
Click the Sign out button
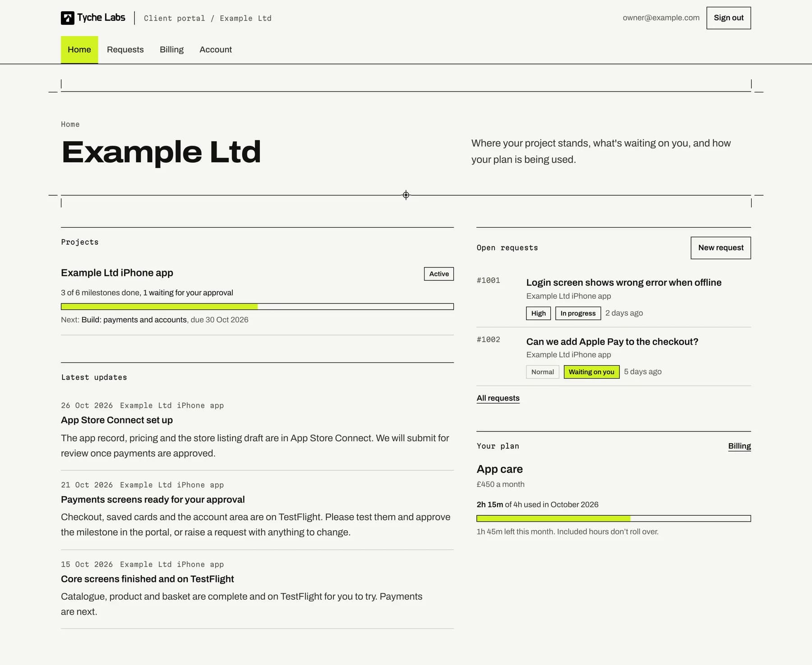pos(729,18)
